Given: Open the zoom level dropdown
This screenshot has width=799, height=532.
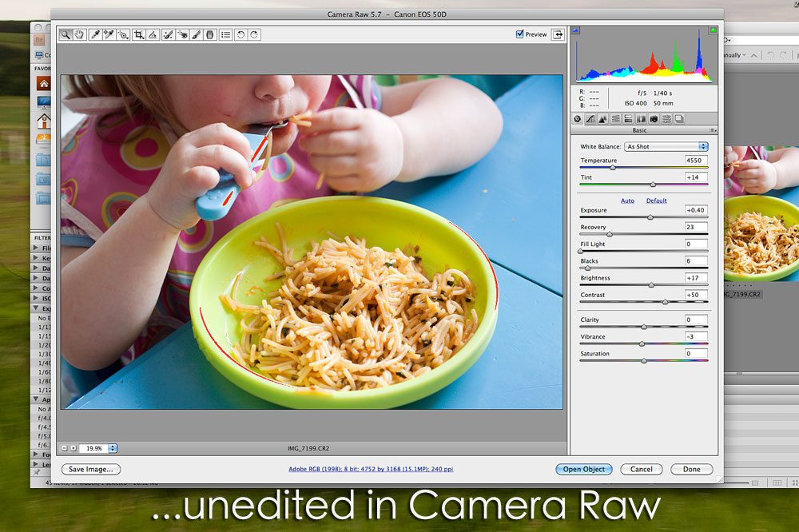Looking at the screenshot, I should tap(113, 448).
